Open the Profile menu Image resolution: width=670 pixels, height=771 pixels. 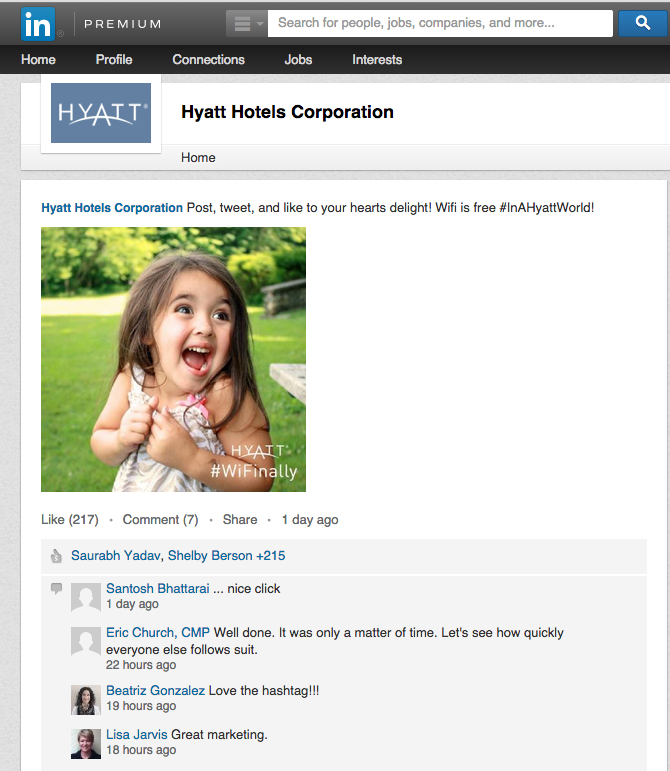(x=114, y=59)
